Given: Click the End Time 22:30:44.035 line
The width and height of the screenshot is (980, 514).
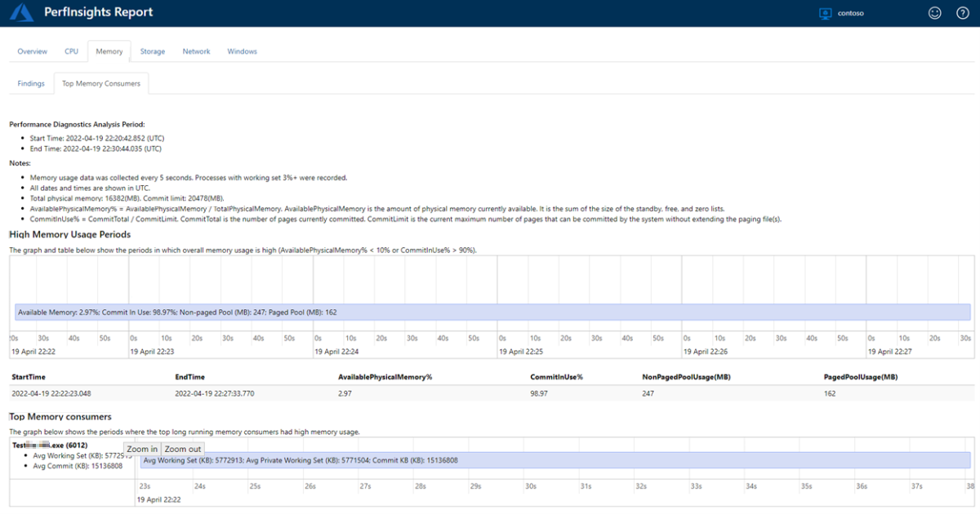Looking at the screenshot, I should [x=96, y=149].
